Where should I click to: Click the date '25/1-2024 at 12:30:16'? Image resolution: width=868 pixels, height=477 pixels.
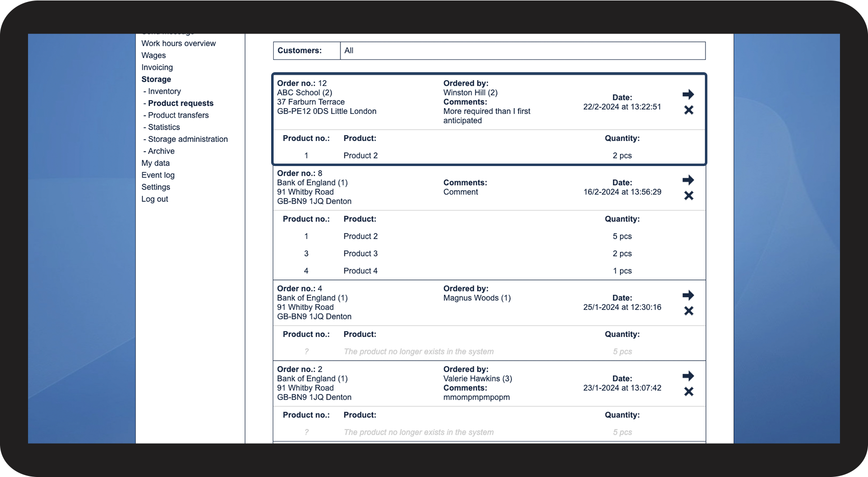coord(622,308)
